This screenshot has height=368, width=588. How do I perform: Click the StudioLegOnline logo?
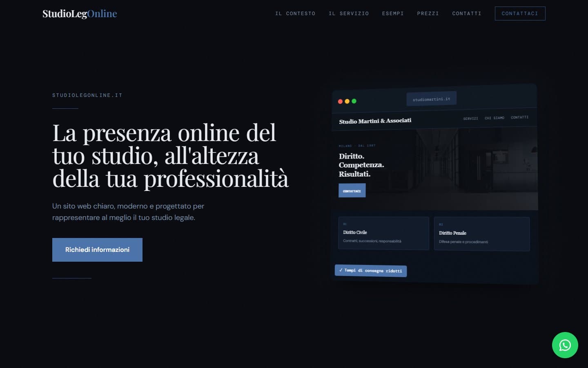point(80,13)
